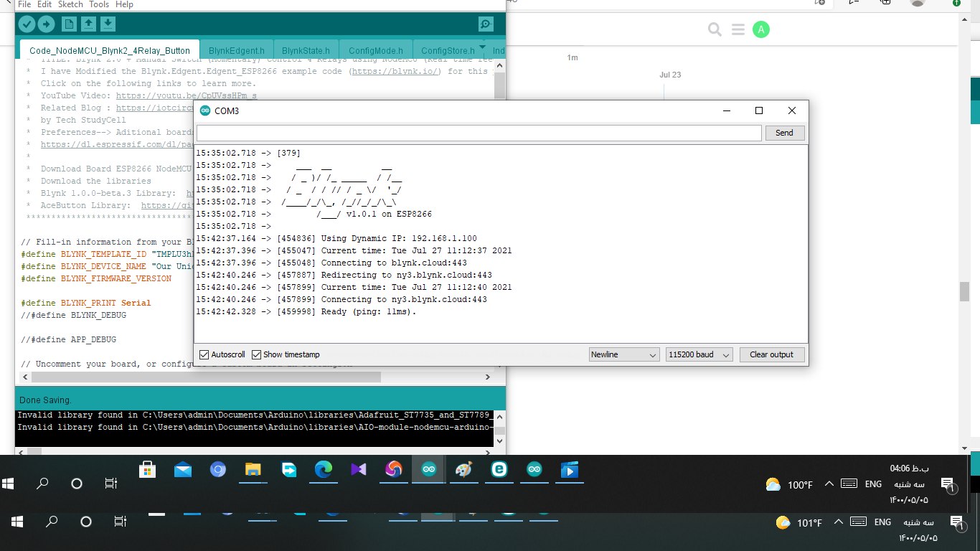Open the File menu in Arduino IDE
The image size is (980, 551).
tap(24, 4)
